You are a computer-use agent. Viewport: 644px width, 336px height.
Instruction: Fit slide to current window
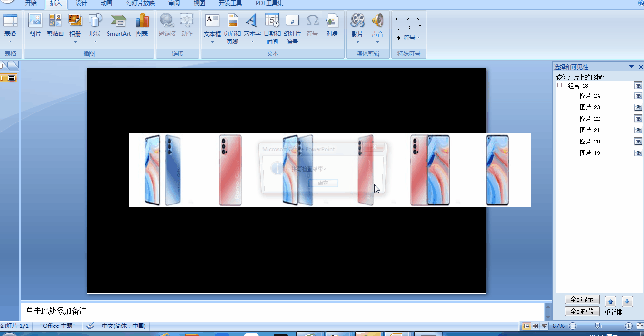[x=639, y=326]
